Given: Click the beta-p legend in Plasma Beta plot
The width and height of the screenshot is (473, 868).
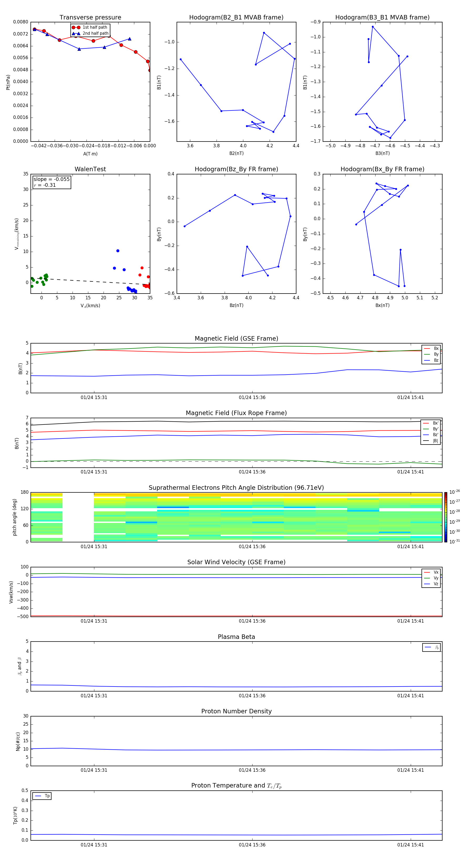Looking at the screenshot, I should 431,647.
